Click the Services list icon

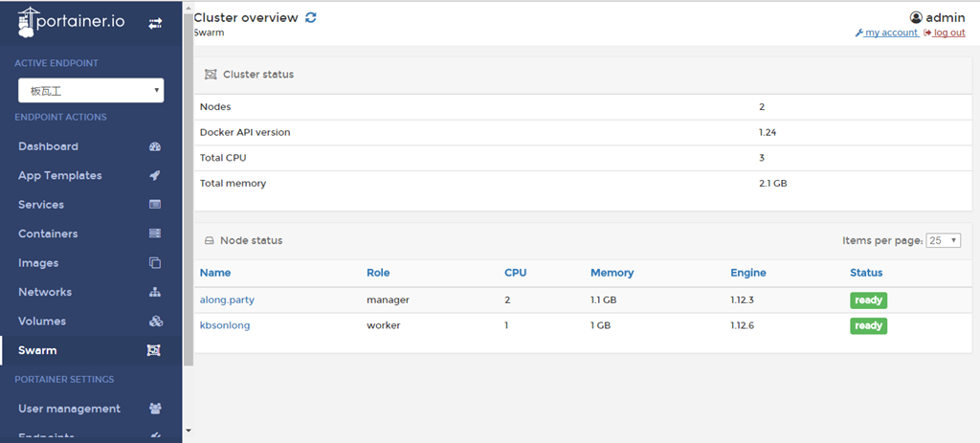(155, 205)
